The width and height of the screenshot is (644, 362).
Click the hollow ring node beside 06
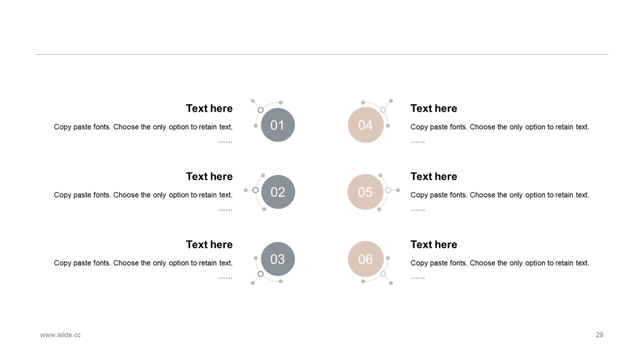383,274
